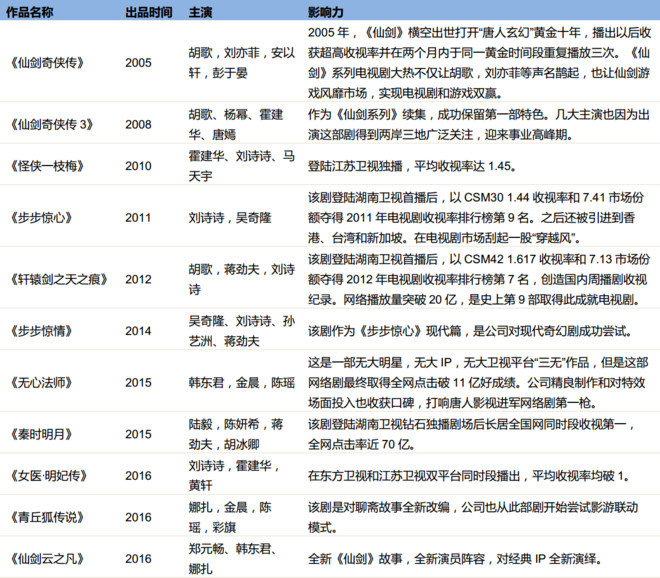This screenshot has height=578, width=660.
Task: Click the 影响力 column header
Action: point(325,13)
